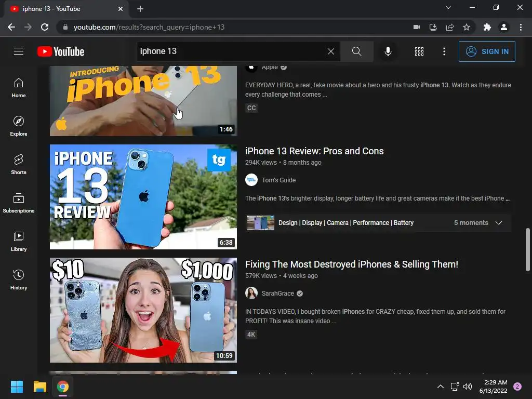The image size is (532, 399).
Task: Go to YouTube home via the logo
Action: click(61, 51)
